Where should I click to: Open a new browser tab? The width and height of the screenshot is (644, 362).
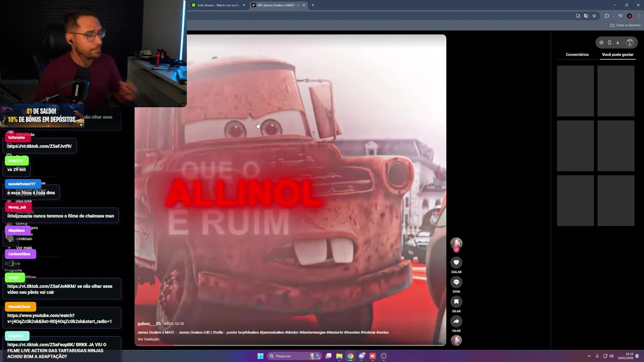coord(312,5)
